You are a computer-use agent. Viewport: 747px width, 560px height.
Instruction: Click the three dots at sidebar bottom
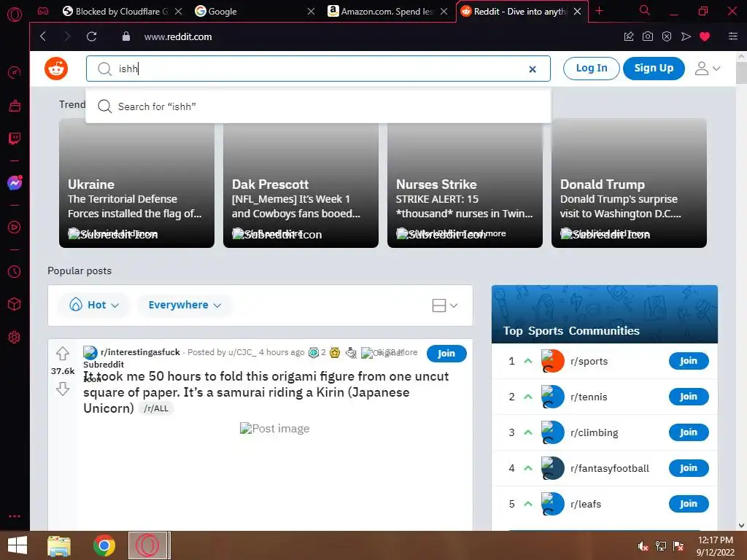point(15,516)
